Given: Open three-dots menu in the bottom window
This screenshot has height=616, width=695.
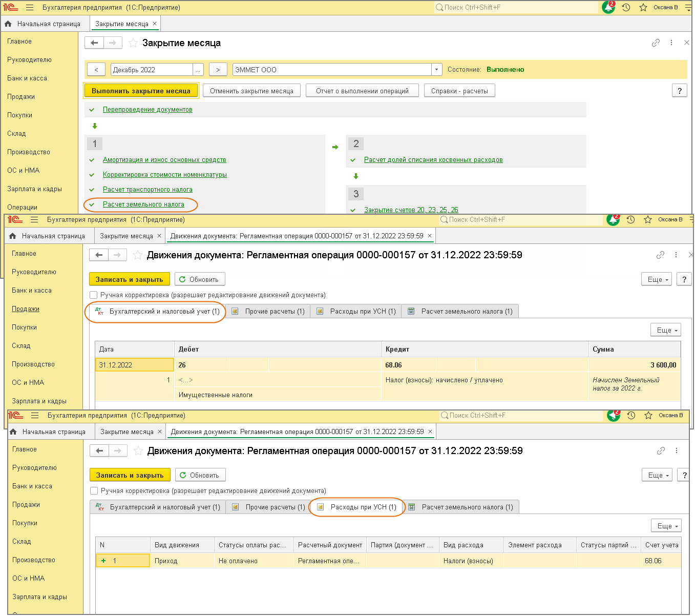Looking at the screenshot, I should [x=677, y=451].
